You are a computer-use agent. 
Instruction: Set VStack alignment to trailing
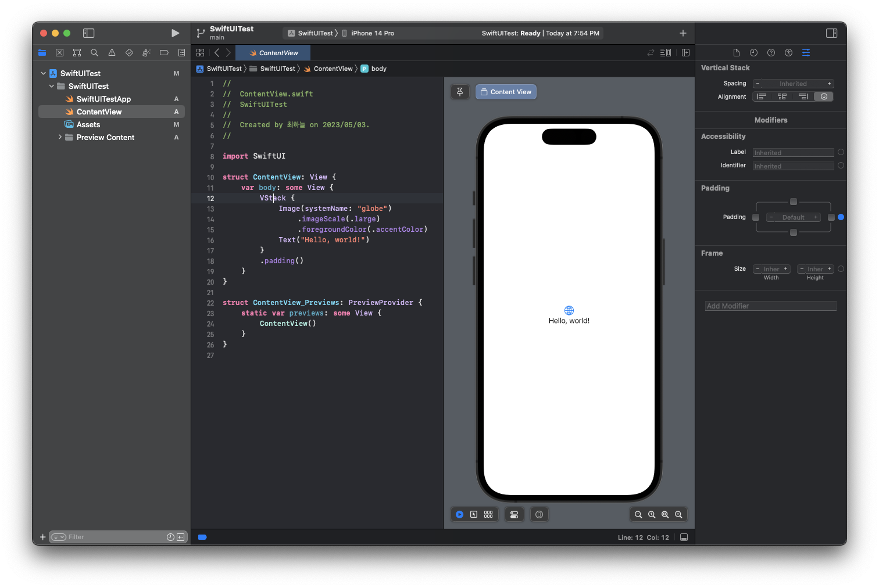coord(803,96)
